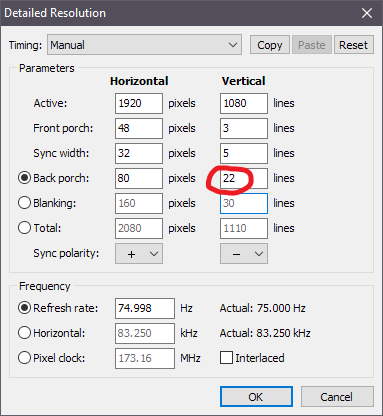Click the Pixel clock field showing 173.16
The image size is (383, 416).
point(145,358)
